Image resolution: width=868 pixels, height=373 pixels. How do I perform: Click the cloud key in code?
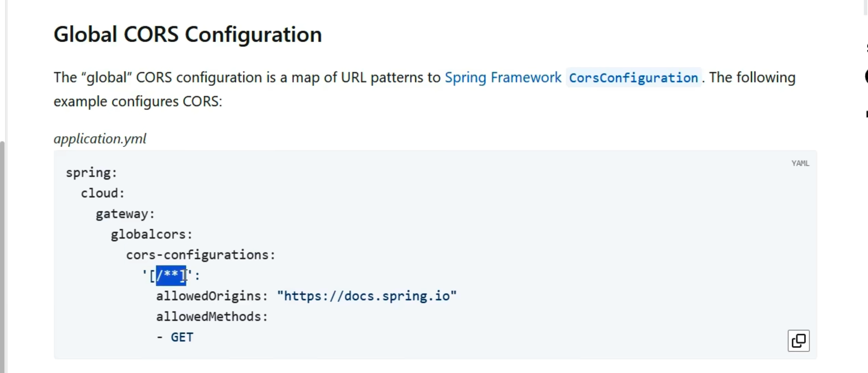point(100,193)
